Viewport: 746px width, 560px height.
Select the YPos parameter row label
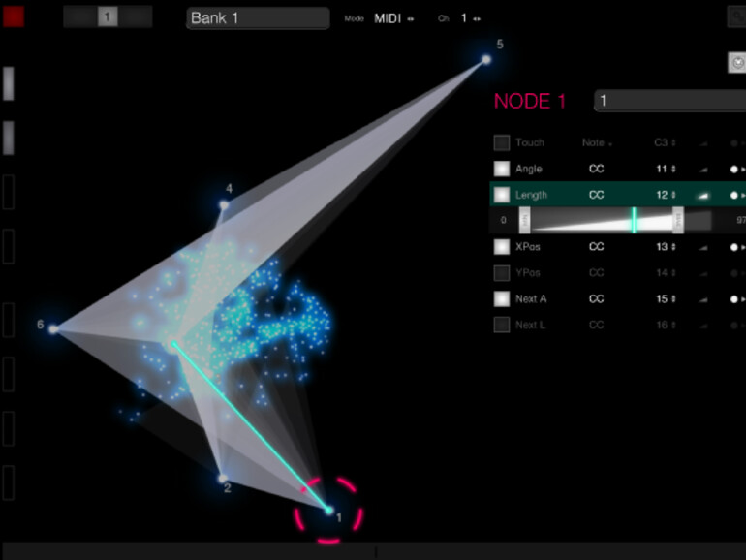[x=528, y=272]
